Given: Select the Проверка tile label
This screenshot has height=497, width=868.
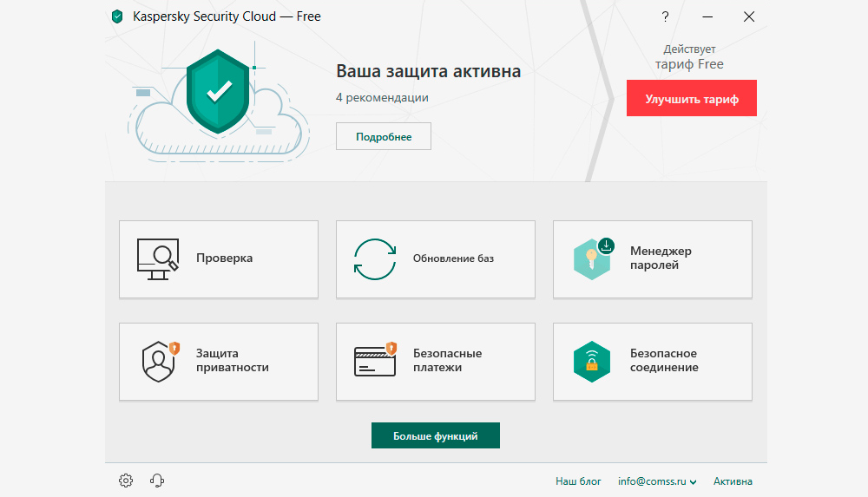Looking at the screenshot, I should coord(224,258).
